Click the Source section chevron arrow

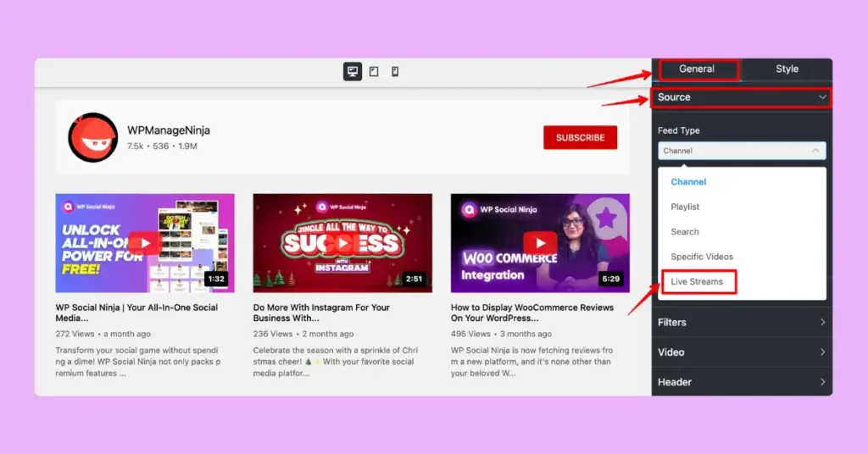point(822,97)
